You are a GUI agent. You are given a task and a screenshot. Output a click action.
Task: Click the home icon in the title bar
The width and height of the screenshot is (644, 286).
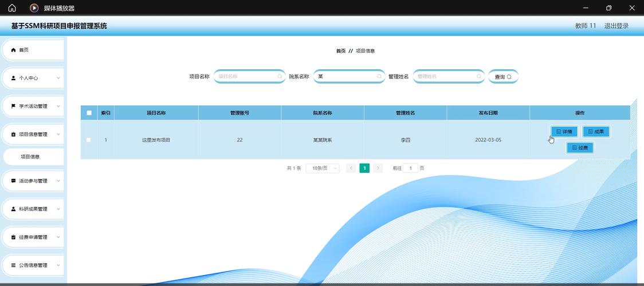tap(13, 8)
